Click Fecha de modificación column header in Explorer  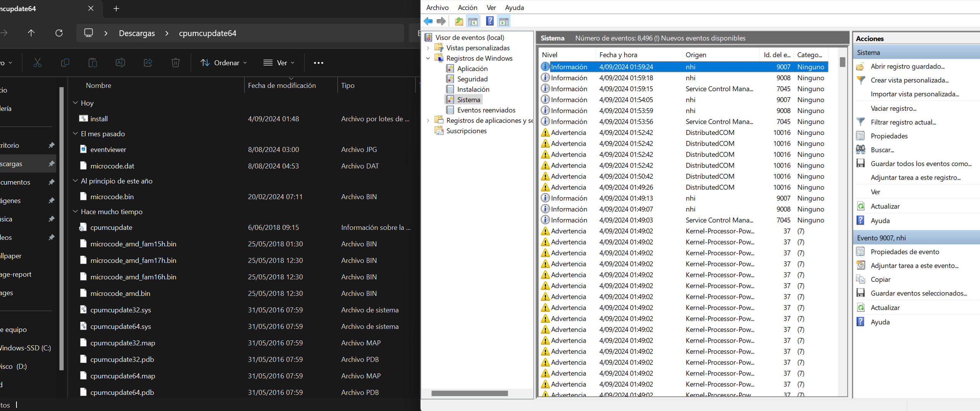pyautogui.click(x=290, y=86)
